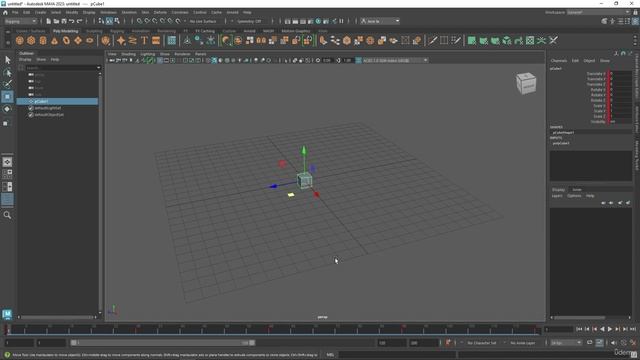Viewport: 640px width, 360px height.
Task: Select pCube1 in the Outliner
Action: [57, 101]
